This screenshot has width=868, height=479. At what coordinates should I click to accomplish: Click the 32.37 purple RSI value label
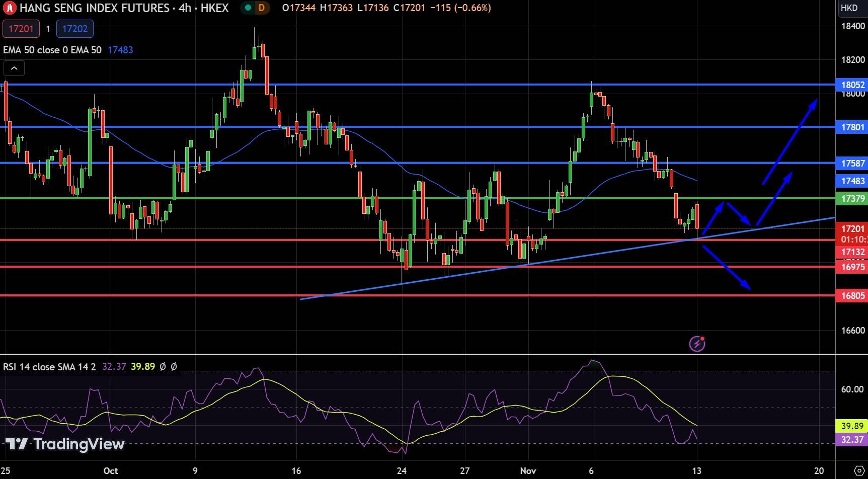pos(852,440)
